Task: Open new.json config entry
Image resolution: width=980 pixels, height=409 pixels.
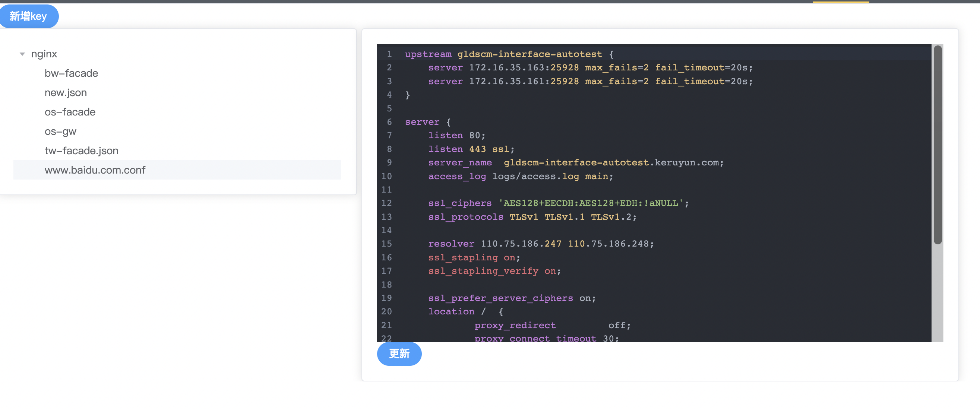Action: pos(66,92)
